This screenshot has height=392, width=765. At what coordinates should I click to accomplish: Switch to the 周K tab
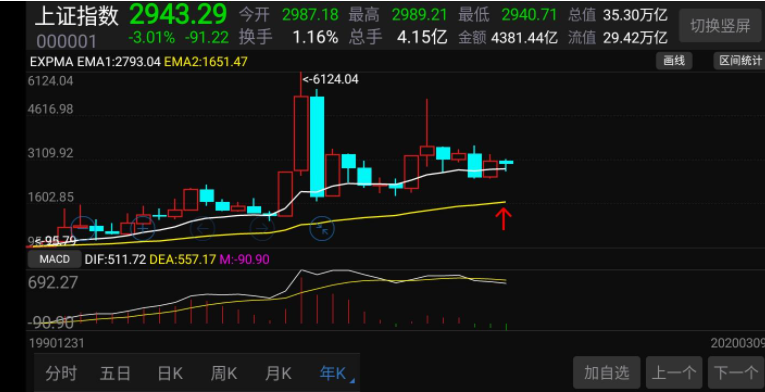coord(224,374)
